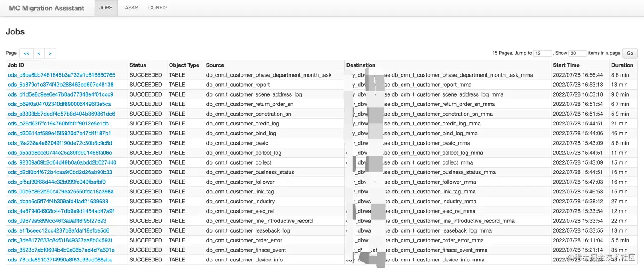This screenshot has width=644, height=270.
Task: Open job ods_a3303bb7dedf4d57b8d404b369861dc6
Action: tap(61, 114)
